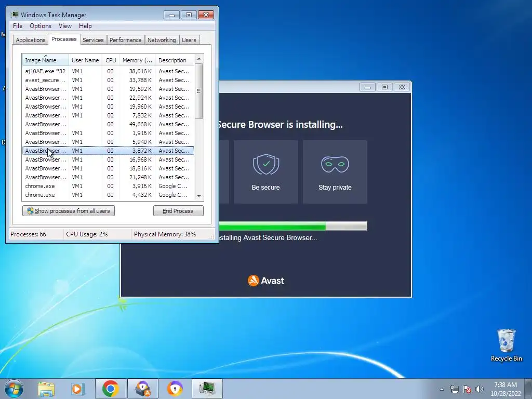Click the network status tray icon
The image size is (532, 399).
pos(454,389)
